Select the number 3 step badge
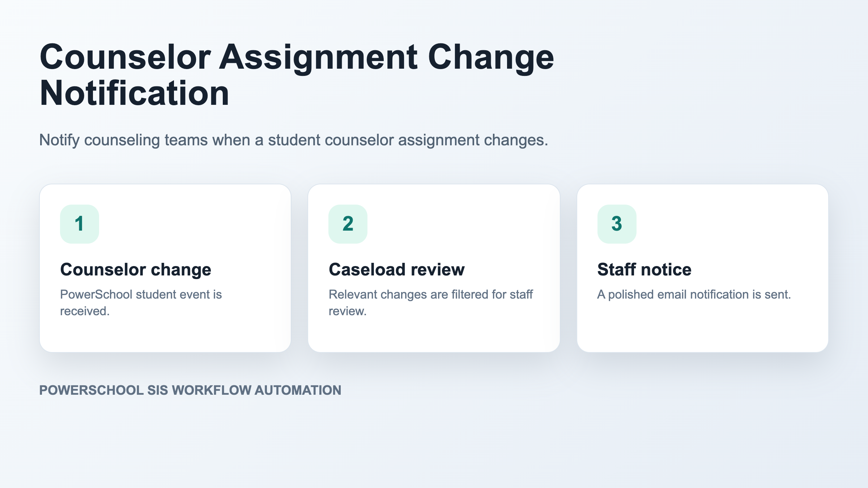The height and width of the screenshot is (488, 868). pos(617,224)
